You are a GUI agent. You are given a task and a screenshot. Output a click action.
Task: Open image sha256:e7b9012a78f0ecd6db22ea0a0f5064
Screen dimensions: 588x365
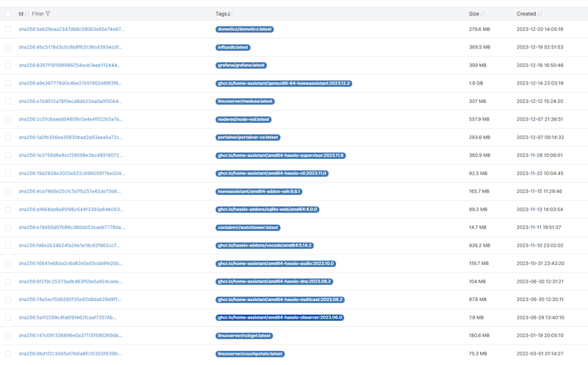pyautogui.click(x=70, y=101)
